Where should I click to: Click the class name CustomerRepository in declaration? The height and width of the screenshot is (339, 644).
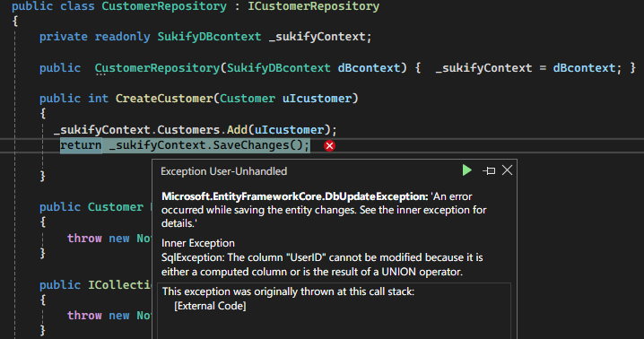tap(164, 6)
